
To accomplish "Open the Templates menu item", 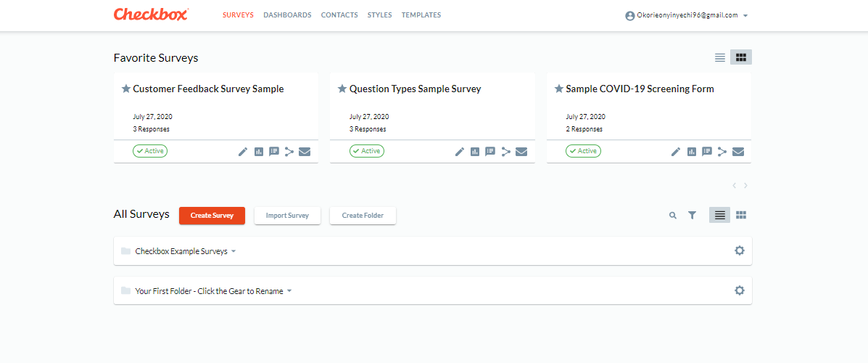I will click(421, 15).
